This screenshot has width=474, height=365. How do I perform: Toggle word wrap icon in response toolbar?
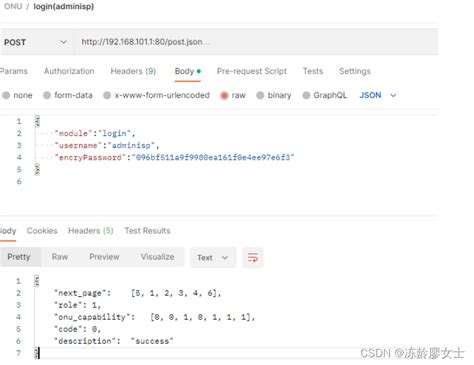coord(253,257)
